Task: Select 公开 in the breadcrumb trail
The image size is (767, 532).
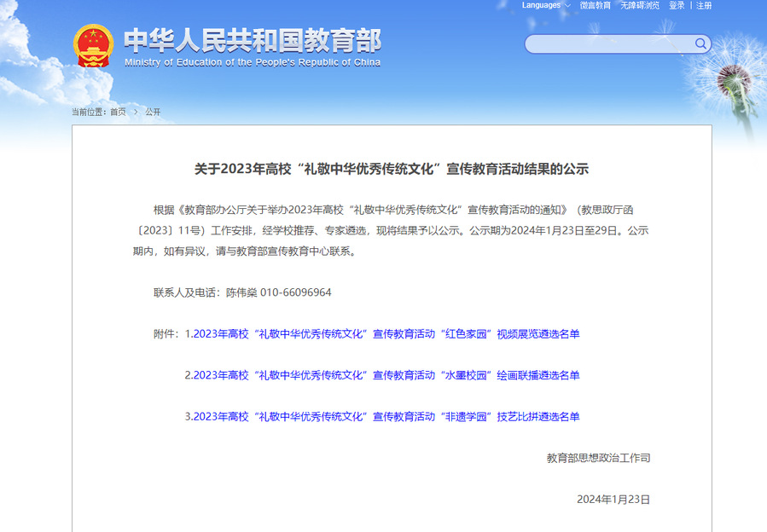Action: pos(153,112)
